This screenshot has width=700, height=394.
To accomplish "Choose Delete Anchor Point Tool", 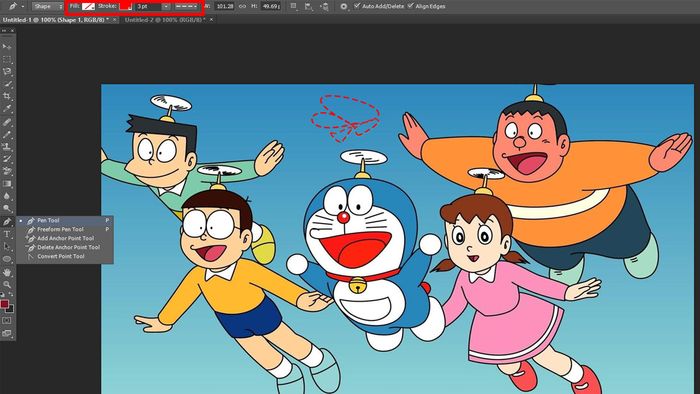I will 65,247.
